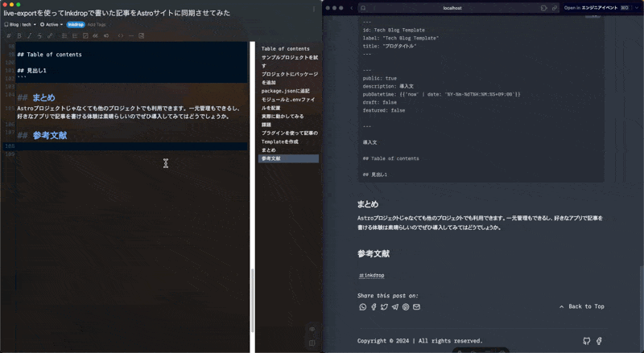This screenshot has height=353, width=644.
Task: Open the vertical dots note menu
Action: pyautogui.click(x=314, y=9)
